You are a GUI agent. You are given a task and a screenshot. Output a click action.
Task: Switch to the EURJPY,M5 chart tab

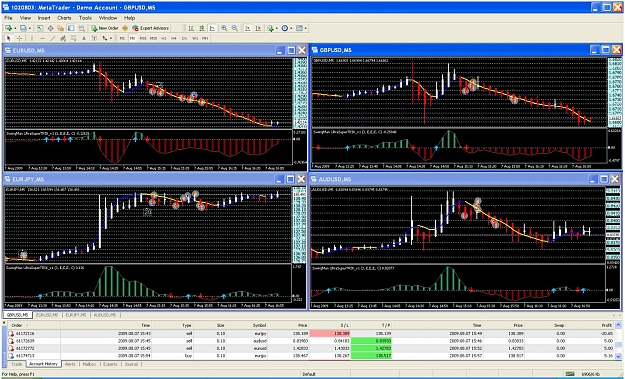[76, 315]
